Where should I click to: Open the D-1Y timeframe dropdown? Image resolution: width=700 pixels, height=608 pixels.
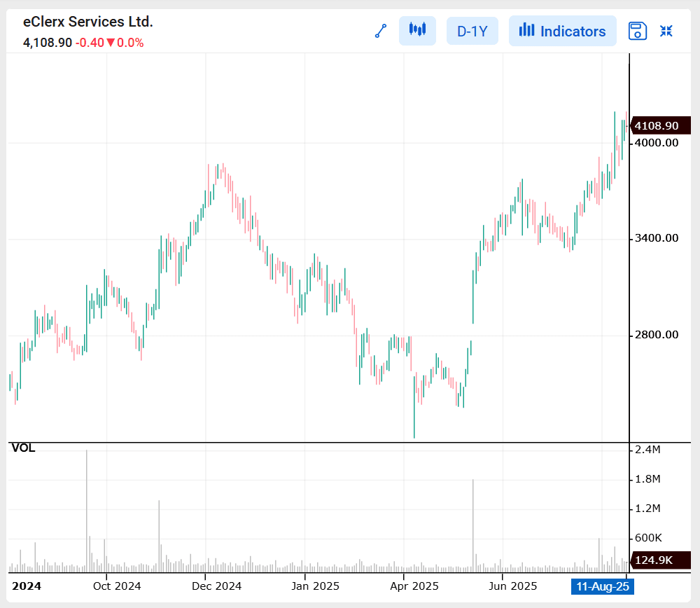click(472, 31)
